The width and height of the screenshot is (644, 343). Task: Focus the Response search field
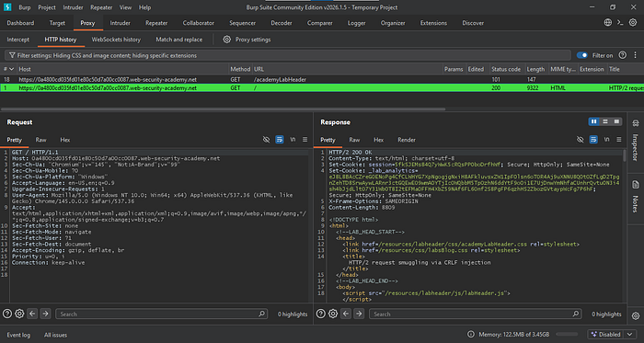[x=476, y=314]
